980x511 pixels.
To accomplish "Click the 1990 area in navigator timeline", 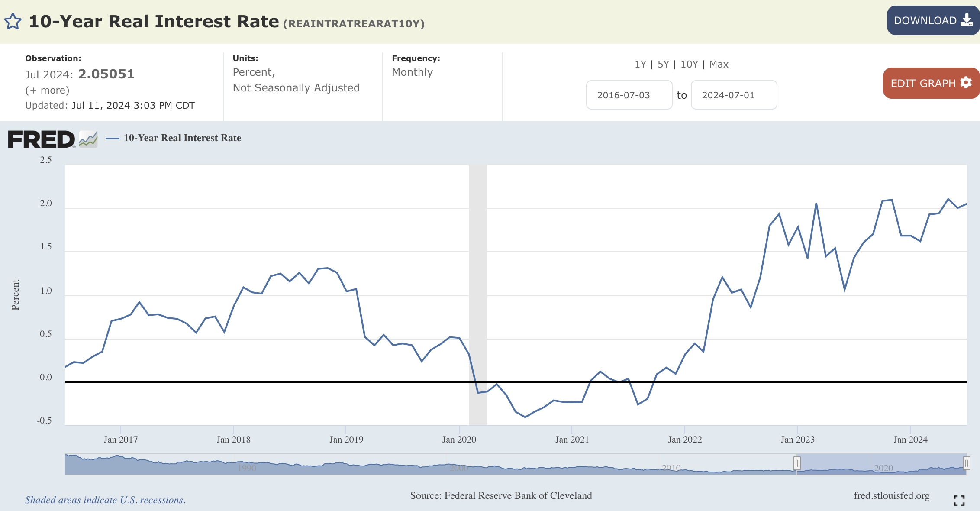I will pyautogui.click(x=247, y=467).
